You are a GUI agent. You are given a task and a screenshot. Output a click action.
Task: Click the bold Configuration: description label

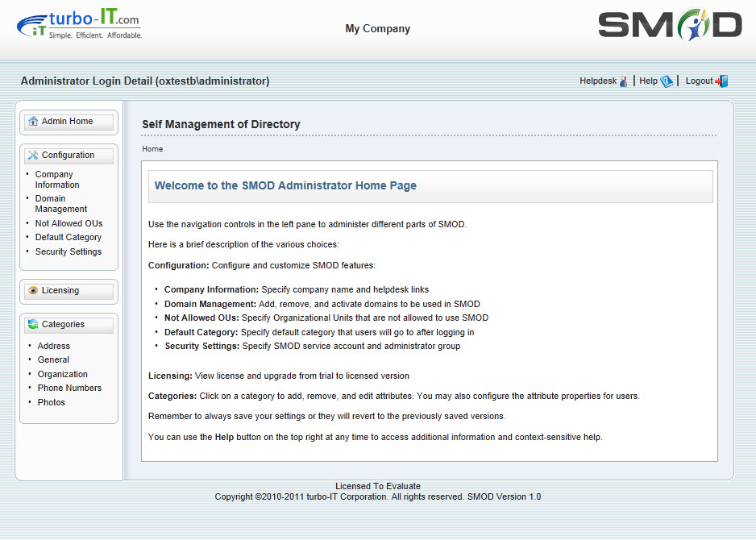coord(178,265)
